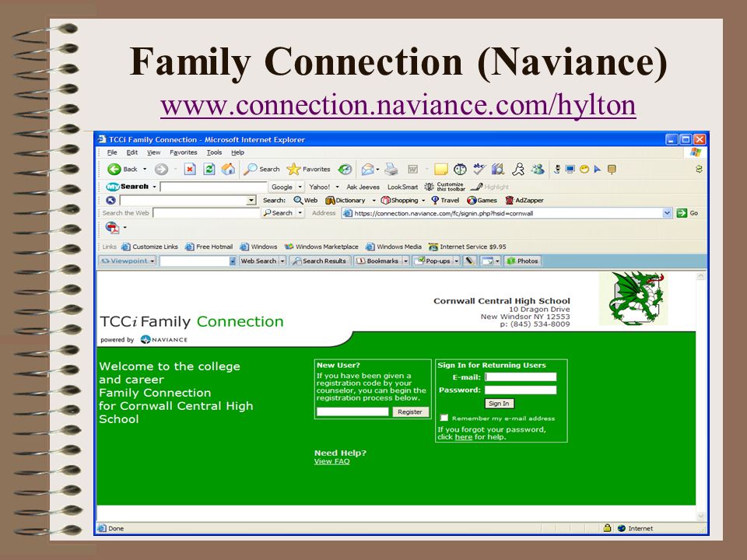Click Internet Service $9.95 link
The width and height of the screenshot is (747, 560).
[x=468, y=247]
